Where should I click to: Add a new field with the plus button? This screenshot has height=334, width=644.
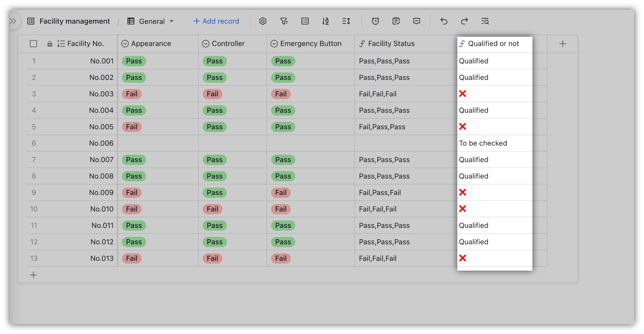[562, 44]
